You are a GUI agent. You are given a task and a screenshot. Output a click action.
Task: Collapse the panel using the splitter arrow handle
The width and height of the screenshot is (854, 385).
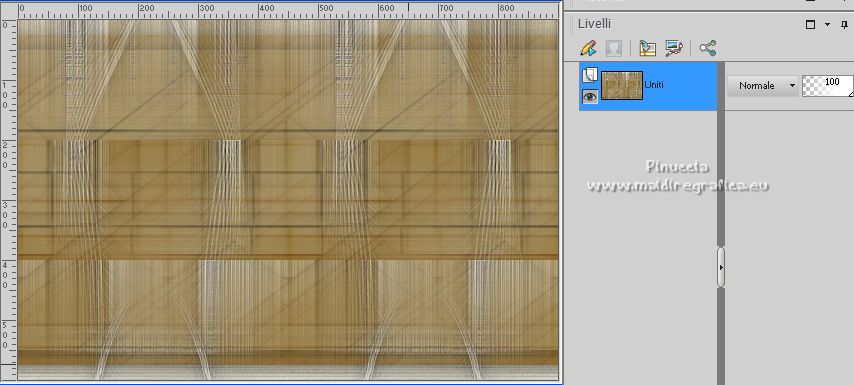click(721, 267)
